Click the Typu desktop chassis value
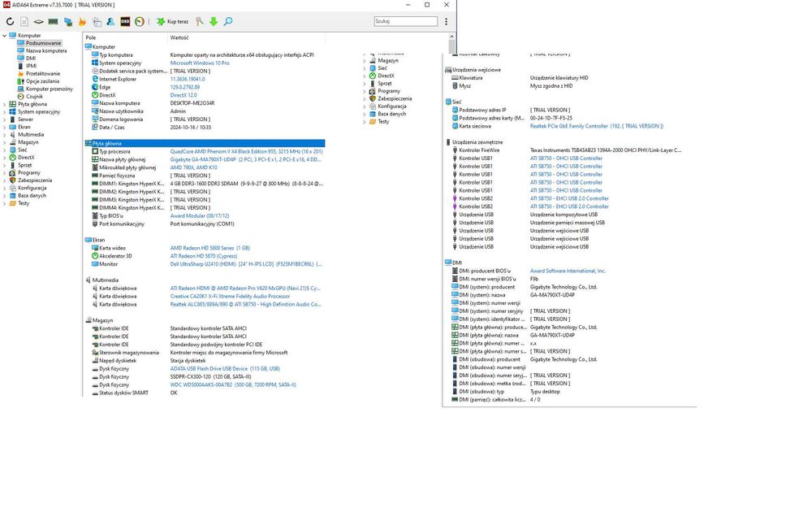The height and width of the screenshot is (508, 812). (545, 392)
